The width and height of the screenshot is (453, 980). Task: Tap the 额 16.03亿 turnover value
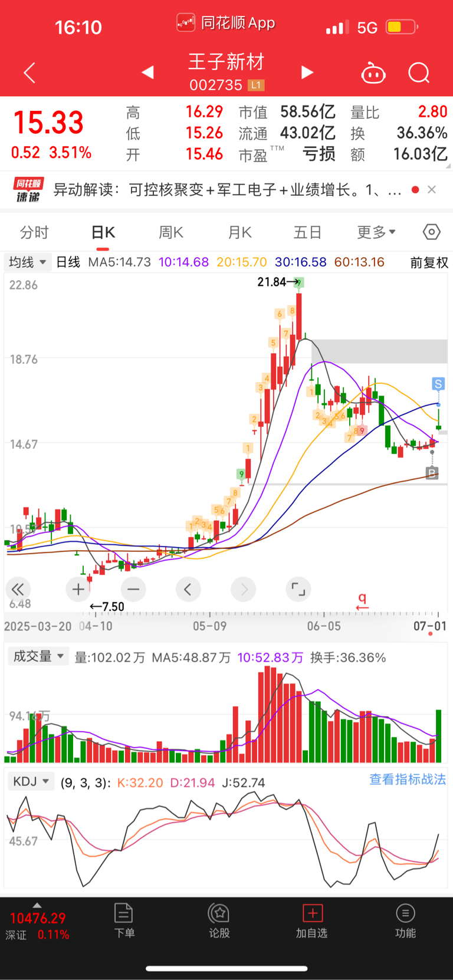tap(420, 154)
